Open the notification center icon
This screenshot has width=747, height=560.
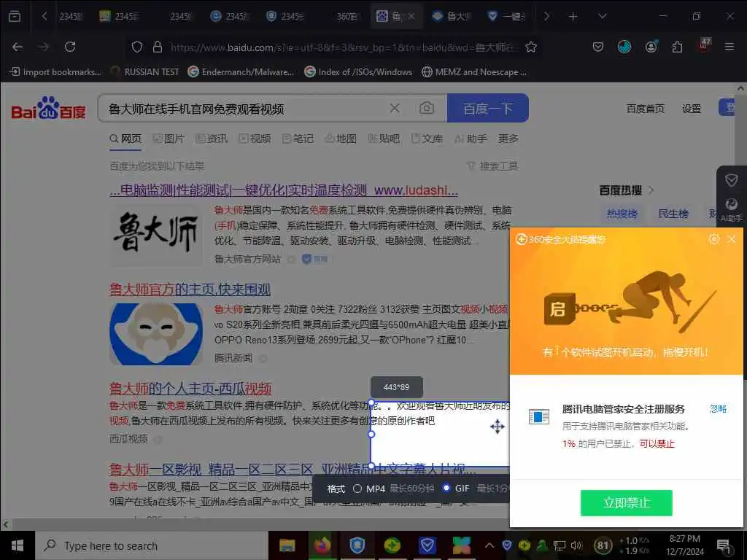724,546
